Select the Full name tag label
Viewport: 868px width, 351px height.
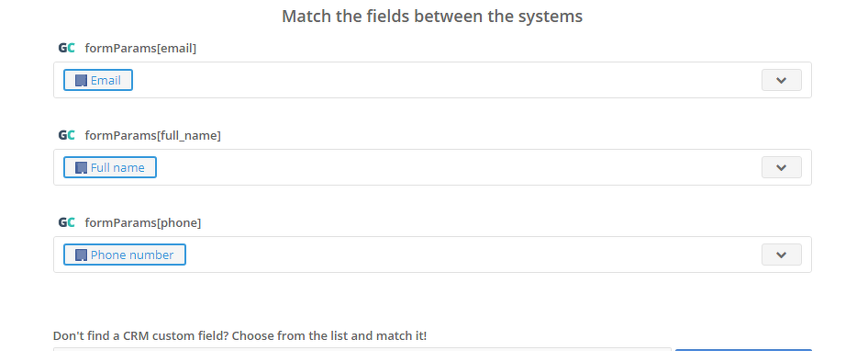tap(117, 167)
